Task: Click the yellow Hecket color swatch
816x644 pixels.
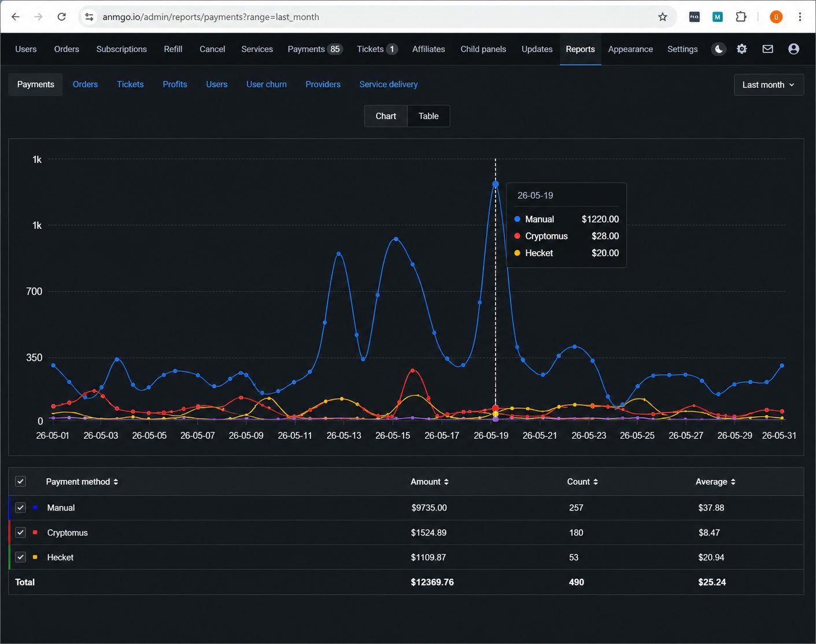Action: click(x=35, y=557)
